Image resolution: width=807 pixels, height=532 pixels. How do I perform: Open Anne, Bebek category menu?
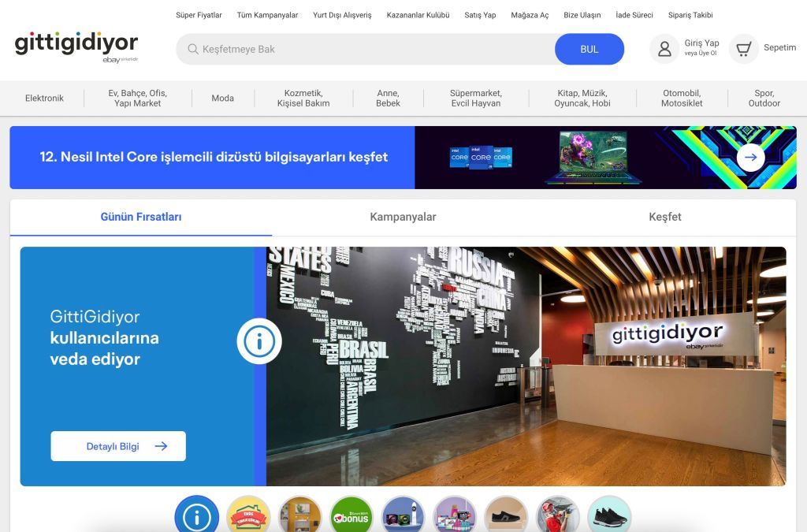[388, 98]
